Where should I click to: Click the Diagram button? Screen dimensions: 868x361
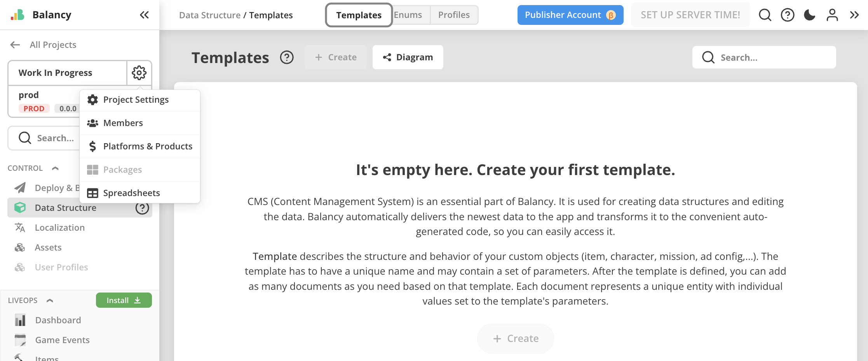[x=408, y=58]
